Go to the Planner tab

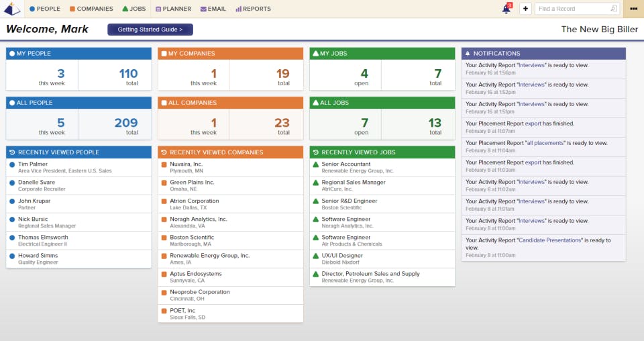point(173,9)
